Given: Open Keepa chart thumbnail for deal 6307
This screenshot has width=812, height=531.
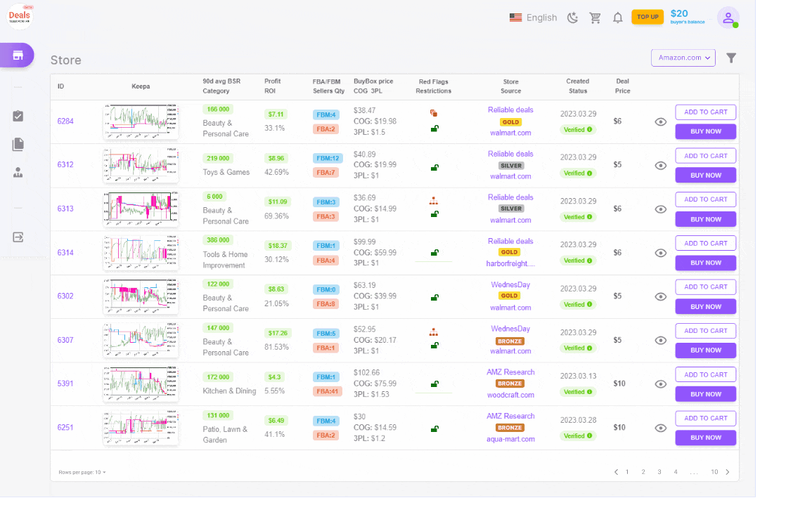Looking at the screenshot, I should click(141, 340).
